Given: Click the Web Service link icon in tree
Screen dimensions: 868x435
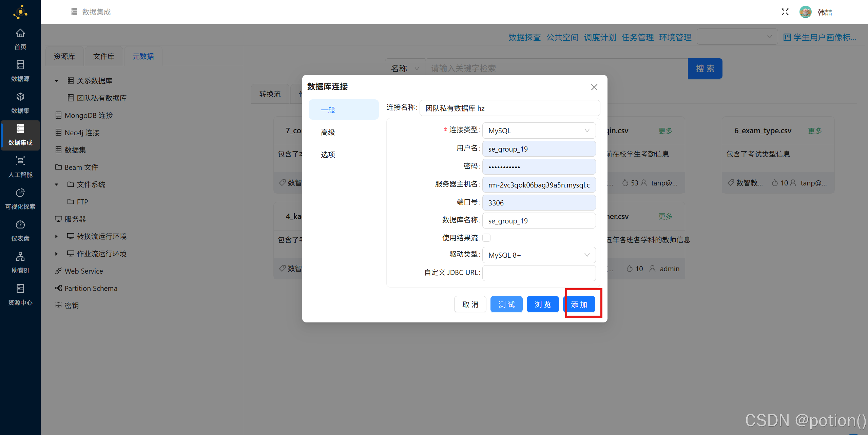Looking at the screenshot, I should point(58,271).
